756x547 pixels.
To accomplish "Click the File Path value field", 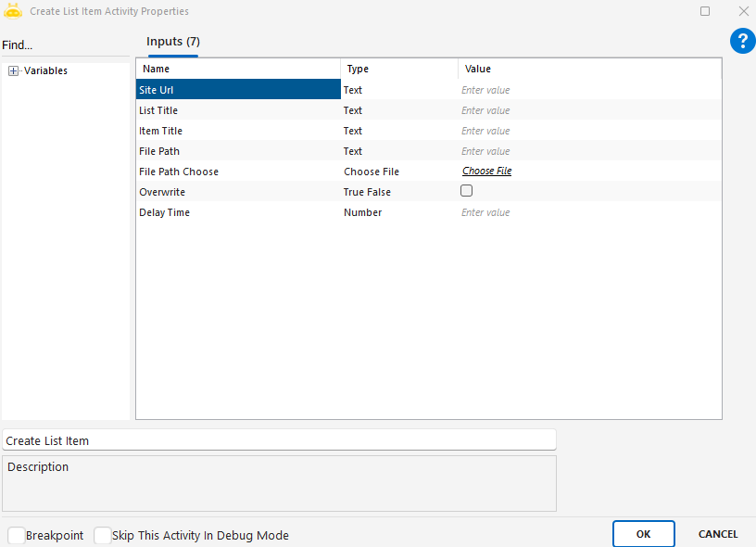I will (x=588, y=151).
